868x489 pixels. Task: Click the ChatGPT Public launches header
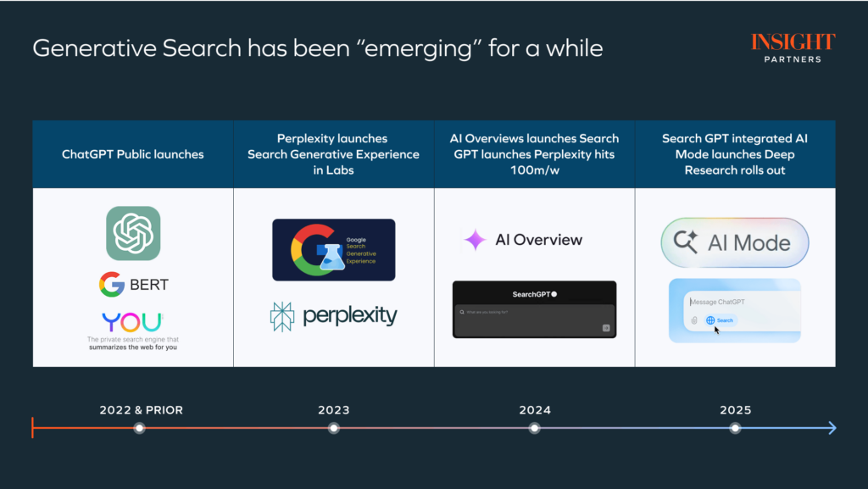(x=133, y=154)
